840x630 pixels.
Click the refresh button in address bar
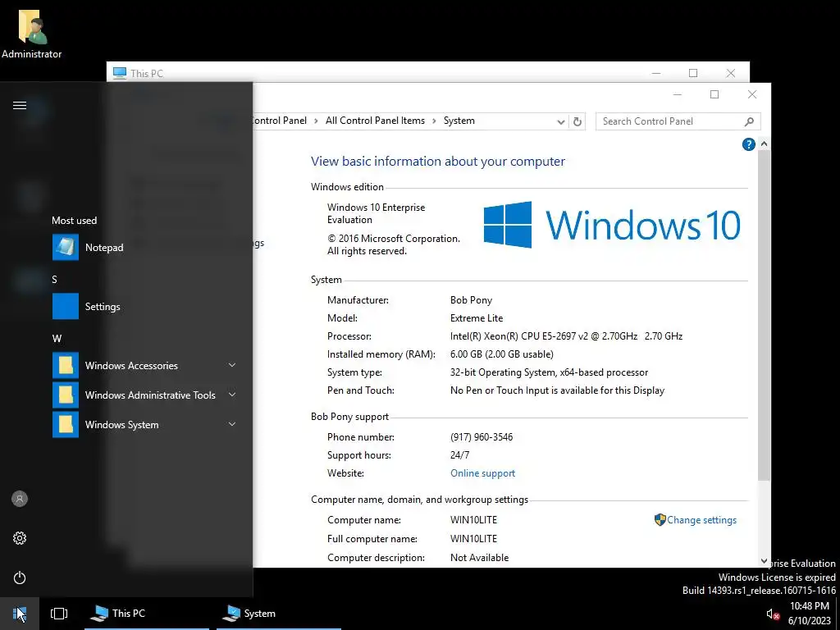point(577,121)
